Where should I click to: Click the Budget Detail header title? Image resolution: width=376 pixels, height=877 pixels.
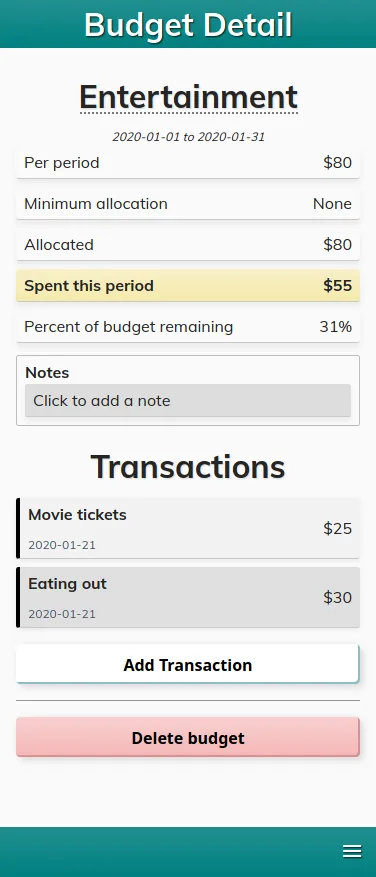pos(188,25)
